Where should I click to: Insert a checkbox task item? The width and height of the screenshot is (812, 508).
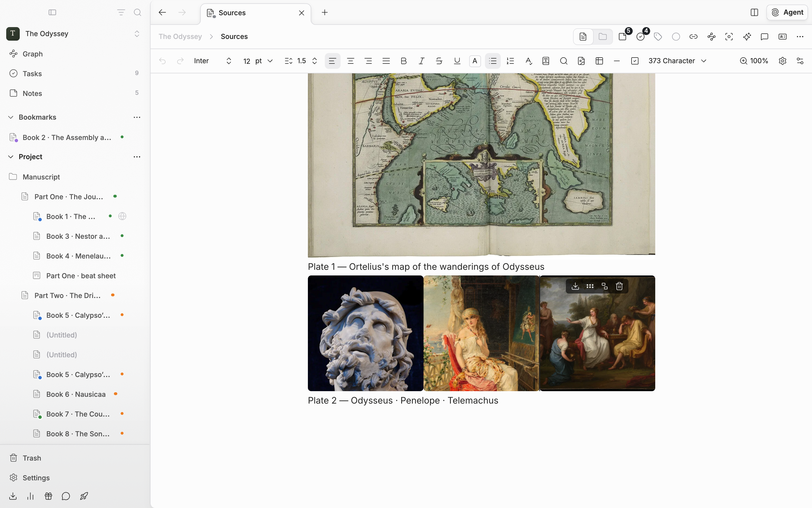point(634,61)
